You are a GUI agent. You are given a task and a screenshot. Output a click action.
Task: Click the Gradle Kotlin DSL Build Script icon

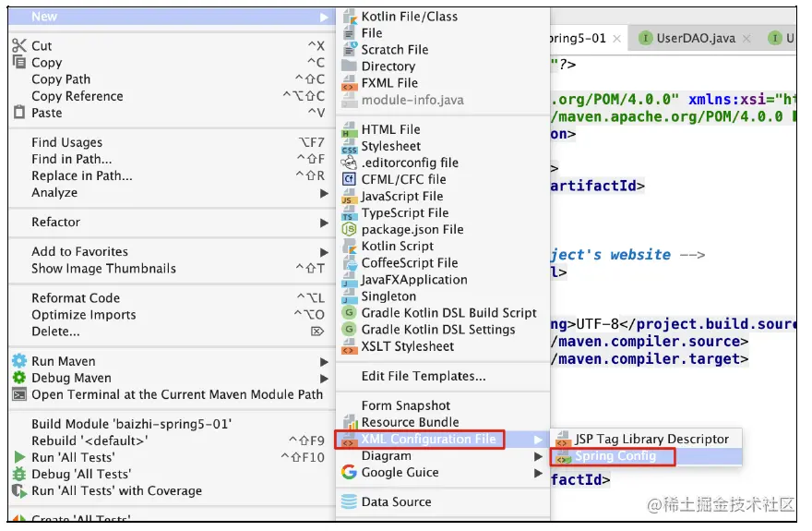tap(350, 312)
